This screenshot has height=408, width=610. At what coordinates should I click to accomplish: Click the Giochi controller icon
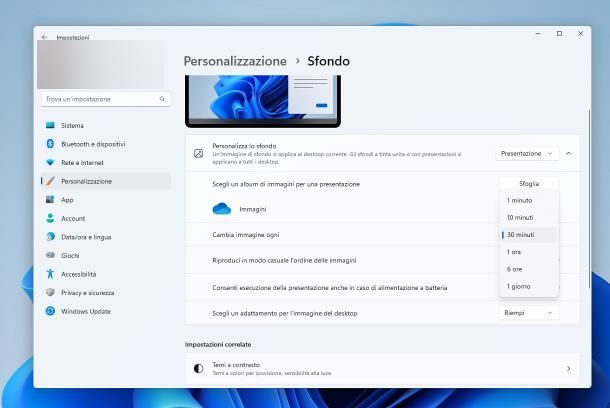click(x=50, y=255)
